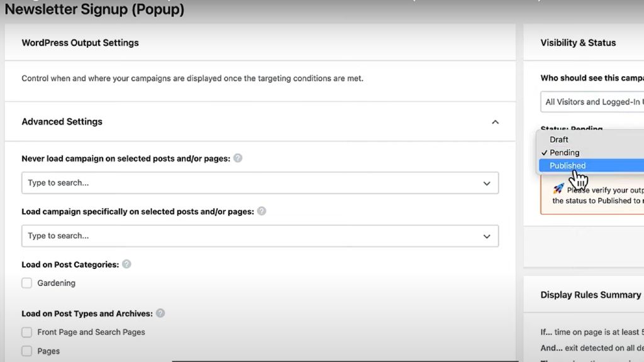The image size is (644, 362).
Task: Open the All Visitors and Logged-In visibility dropdown
Action: coord(592,102)
